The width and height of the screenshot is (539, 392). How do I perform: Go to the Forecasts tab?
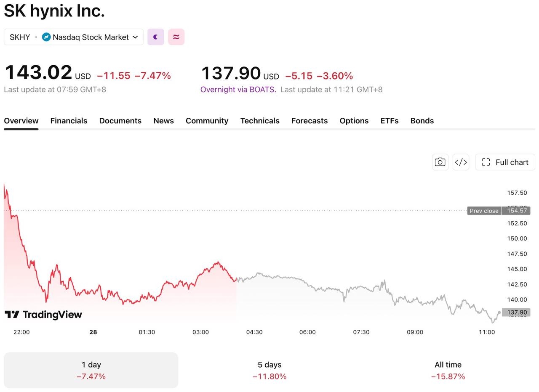(310, 121)
